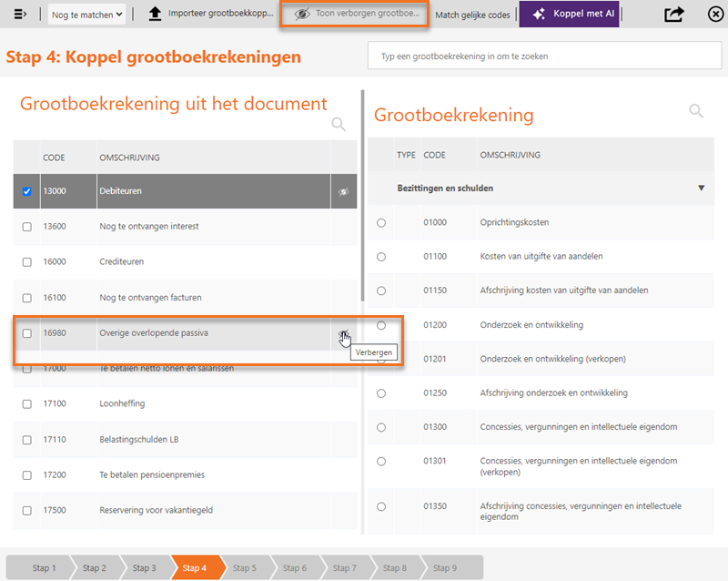Go to Stap 1
Screen dimensions: 728x581
click(x=41, y=567)
